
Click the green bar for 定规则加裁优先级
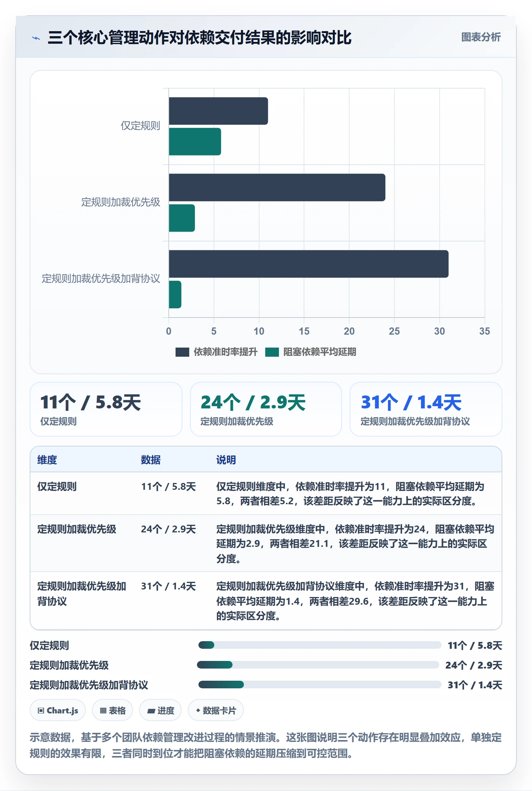[x=182, y=218]
